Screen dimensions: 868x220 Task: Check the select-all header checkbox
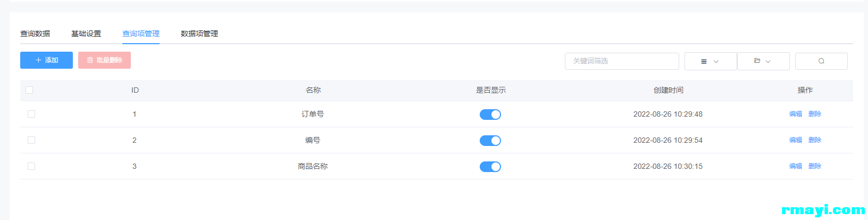29,90
